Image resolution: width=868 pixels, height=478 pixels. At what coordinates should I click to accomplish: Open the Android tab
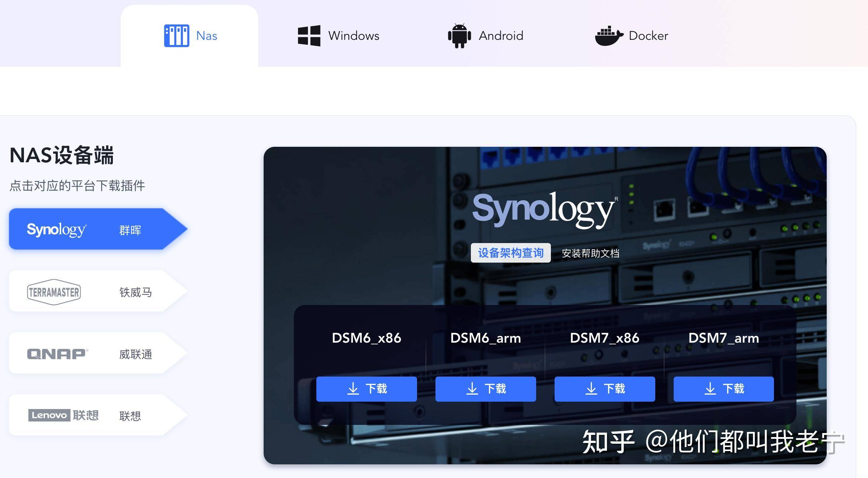tap(485, 36)
